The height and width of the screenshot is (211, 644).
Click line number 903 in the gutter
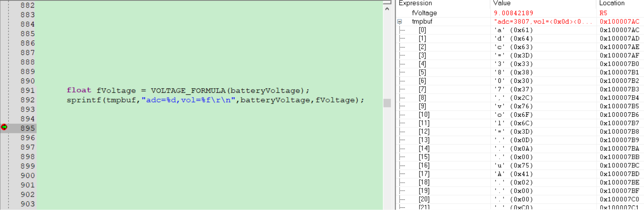click(x=27, y=204)
